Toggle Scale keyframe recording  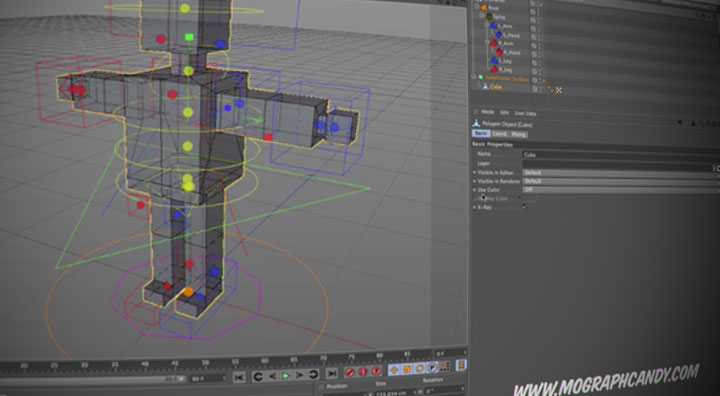tap(407, 368)
